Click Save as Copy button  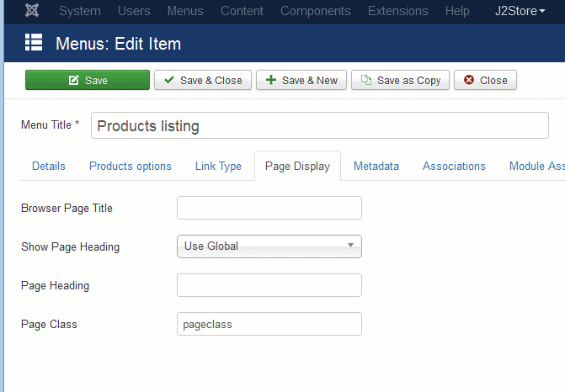pyautogui.click(x=400, y=80)
